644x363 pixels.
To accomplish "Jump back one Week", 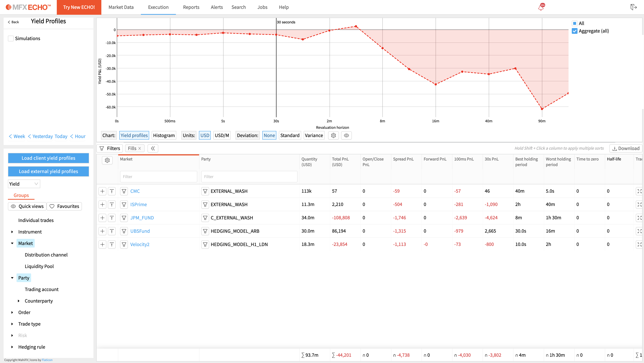I will [17, 136].
